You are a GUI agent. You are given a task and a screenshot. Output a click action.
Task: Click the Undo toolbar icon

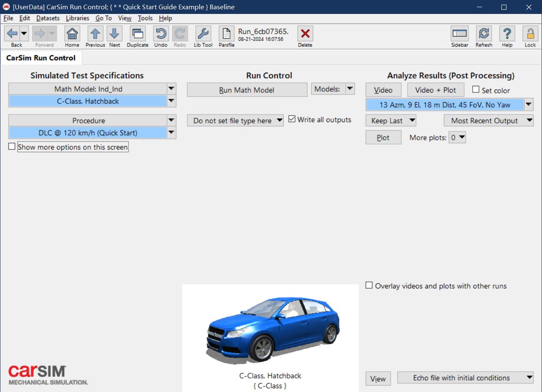click(161, 33)
